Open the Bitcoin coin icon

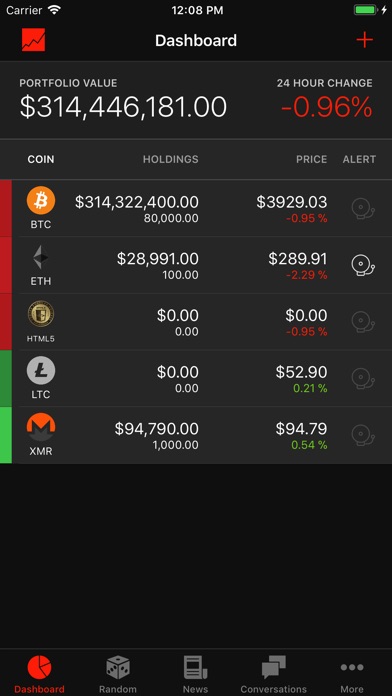point(41,200)
